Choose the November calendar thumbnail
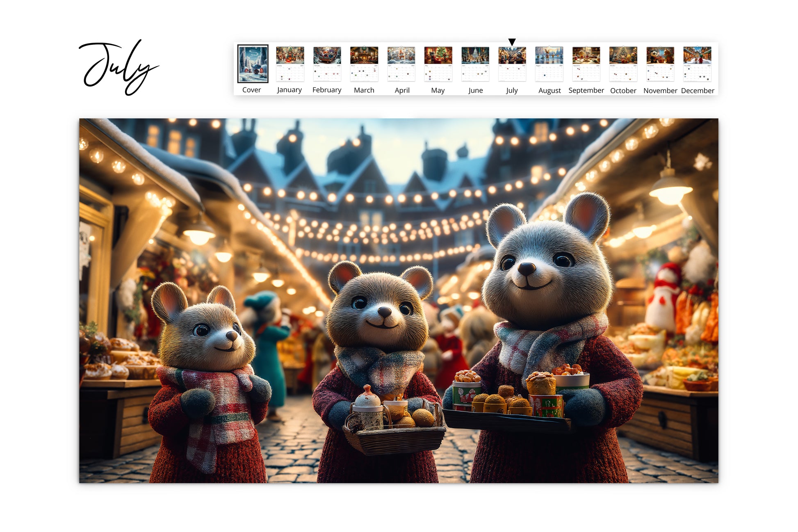Viewport: 798px width, 532px height. tap(660, 64)
